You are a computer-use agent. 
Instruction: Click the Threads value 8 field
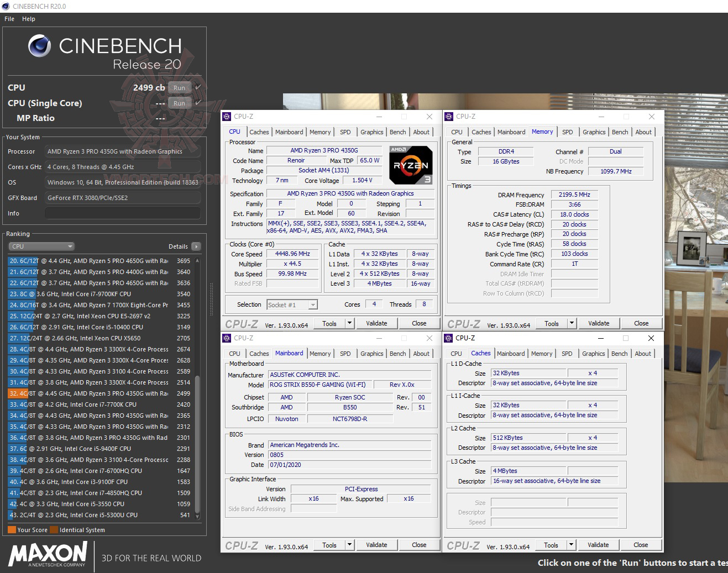click(x=424, y=304)
